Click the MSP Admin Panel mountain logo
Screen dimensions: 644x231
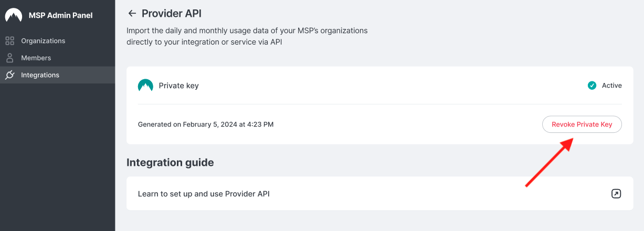click(x=14, y=15)
